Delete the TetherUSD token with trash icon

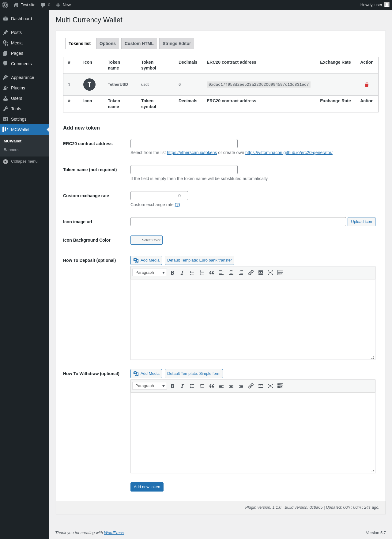click(x=367, y=85)
